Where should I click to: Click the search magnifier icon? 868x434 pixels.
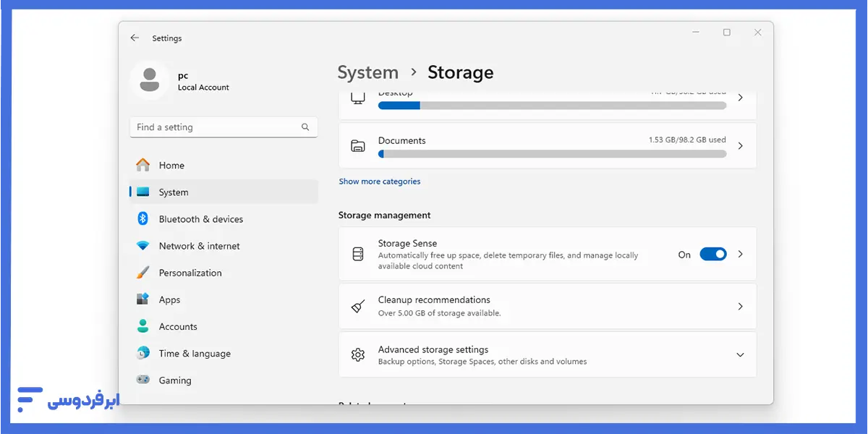point(305,127)
